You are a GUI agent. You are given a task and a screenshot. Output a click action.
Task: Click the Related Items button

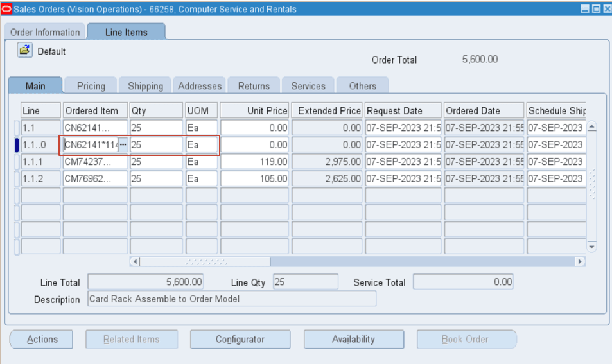click(x=132, y=340)
